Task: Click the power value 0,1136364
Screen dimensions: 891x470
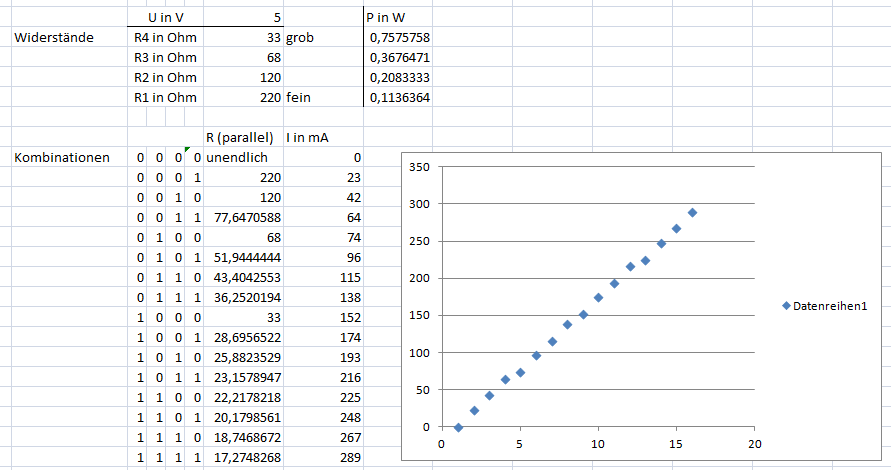Action: [x=398, y=97]
